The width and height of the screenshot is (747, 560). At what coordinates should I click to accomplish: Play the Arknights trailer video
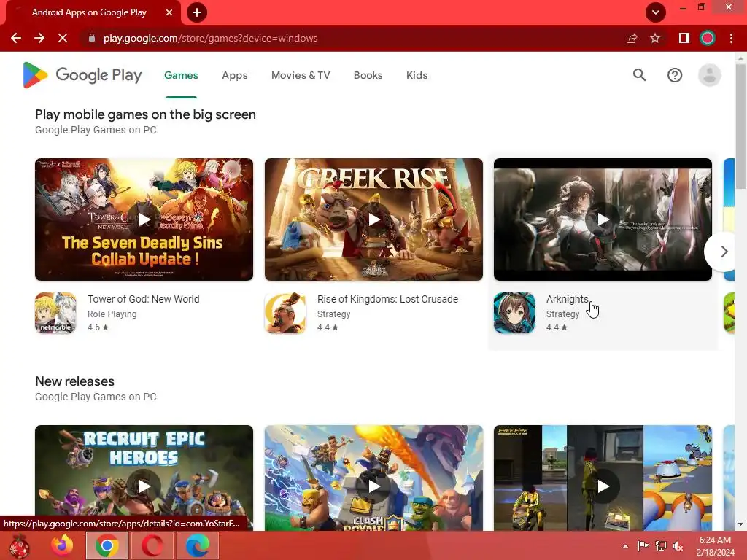(603, 219)
